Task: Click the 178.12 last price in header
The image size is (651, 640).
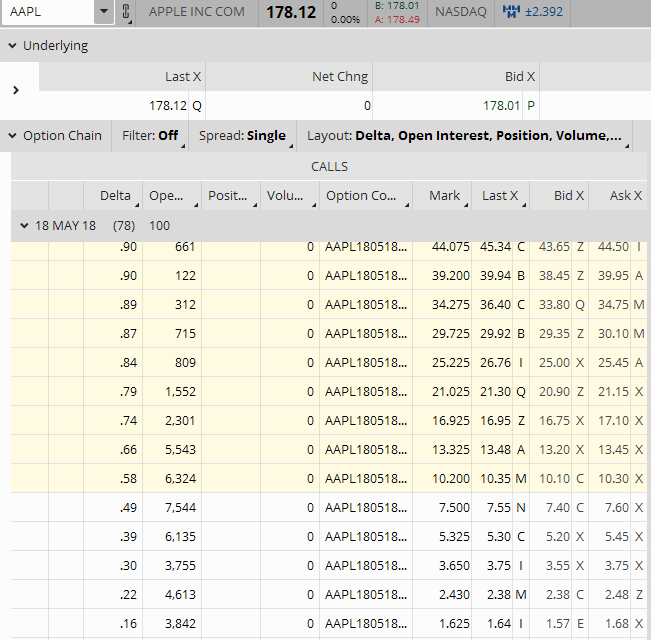Action: coord(291,12)
